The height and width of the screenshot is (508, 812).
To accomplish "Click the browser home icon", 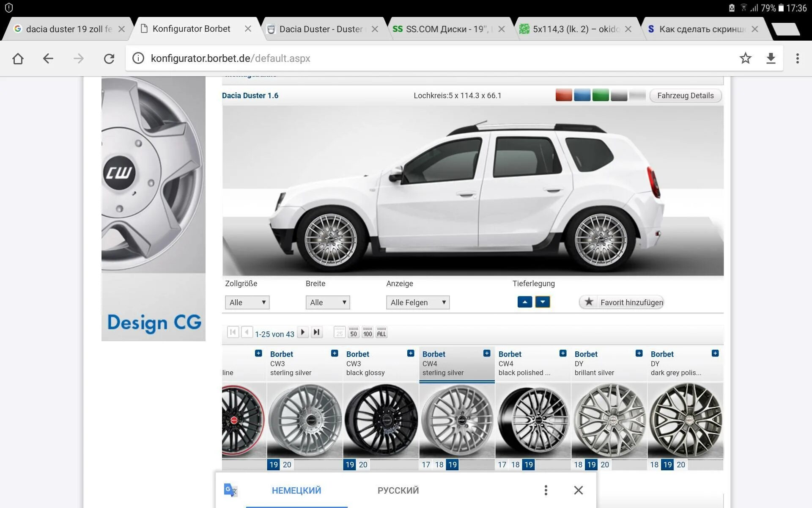I will (x=18, y=58).
